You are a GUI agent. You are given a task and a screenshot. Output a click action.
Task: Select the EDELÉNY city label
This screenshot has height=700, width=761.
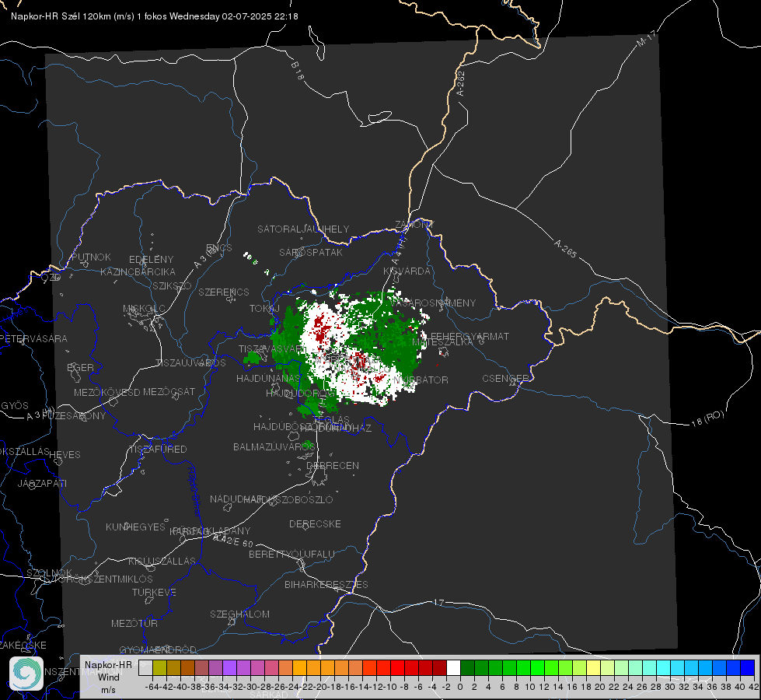point(151,260)
